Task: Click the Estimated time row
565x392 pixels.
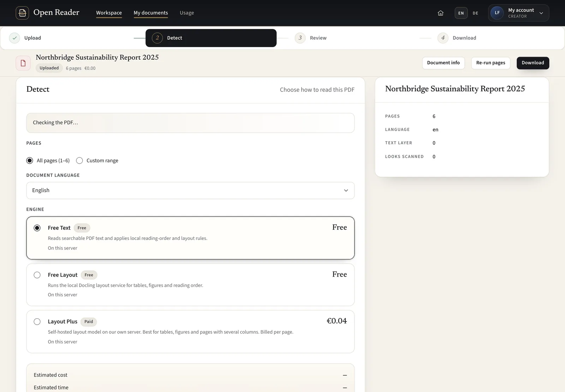Action: coord(190,387)
